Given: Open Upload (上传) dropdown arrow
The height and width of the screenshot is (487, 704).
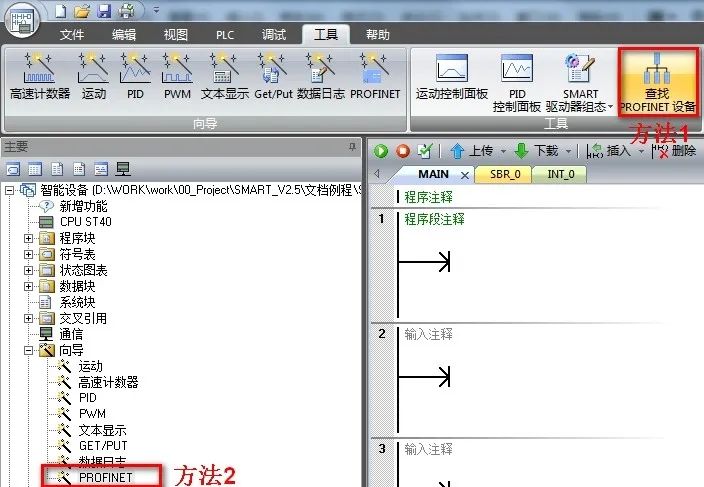Looking at the screenshot, I should [x=503, y=151].
